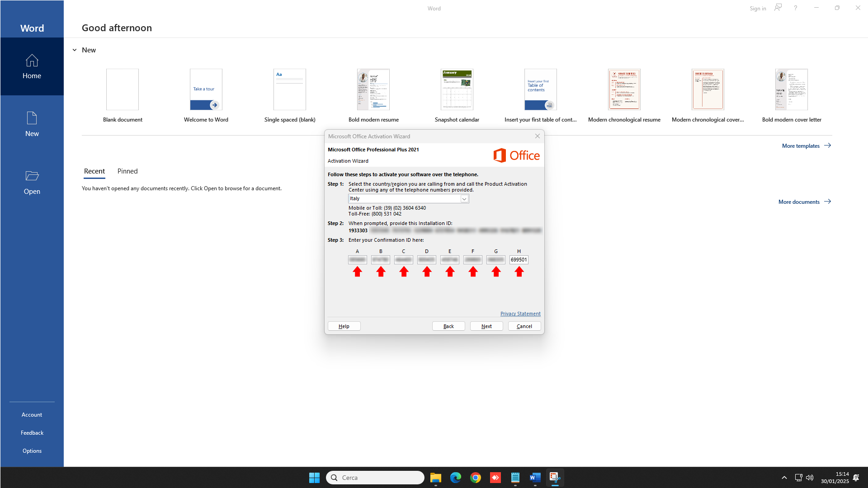This screenshot has height=488, width=868.
Task: Cancel the Activation Wizard
Action: (x=524, y=326)
